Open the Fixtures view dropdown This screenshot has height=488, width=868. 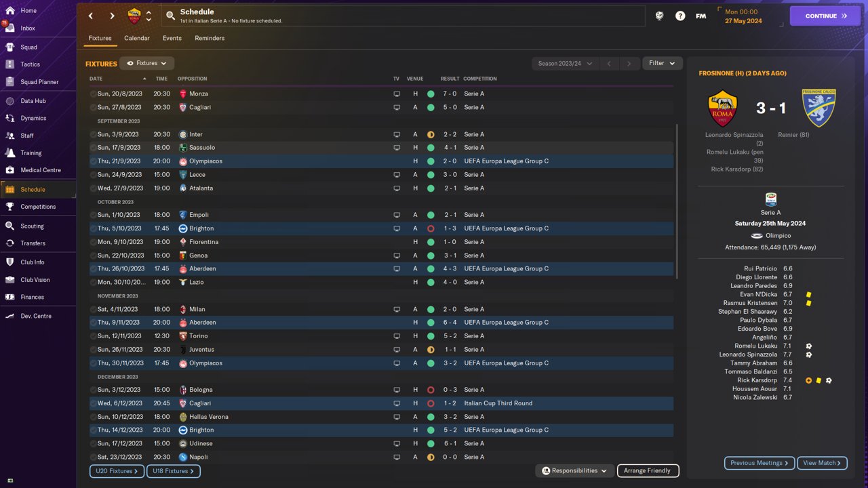point(147,63)
